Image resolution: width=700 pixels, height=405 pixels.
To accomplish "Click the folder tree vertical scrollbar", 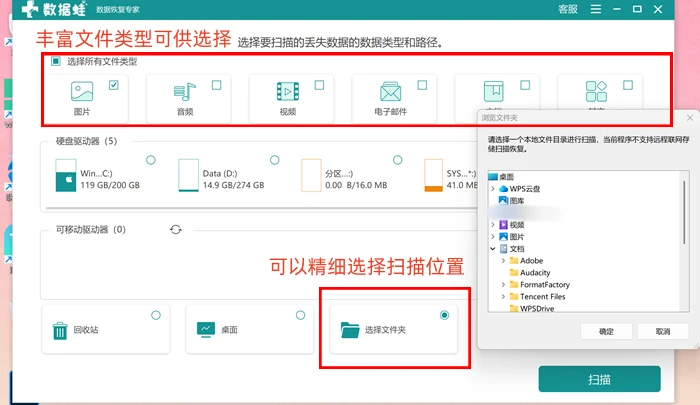I will pos(684,212).
